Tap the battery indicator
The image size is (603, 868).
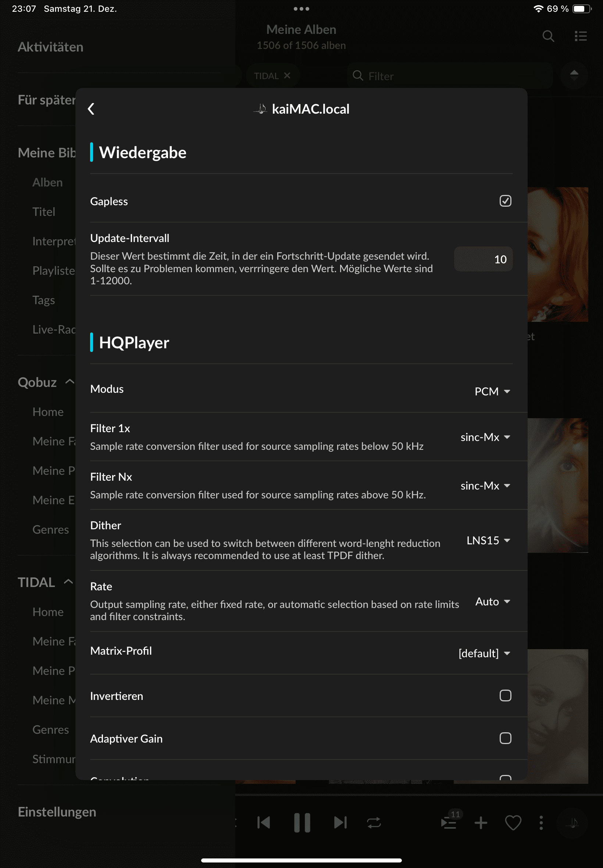coord(582,9)
